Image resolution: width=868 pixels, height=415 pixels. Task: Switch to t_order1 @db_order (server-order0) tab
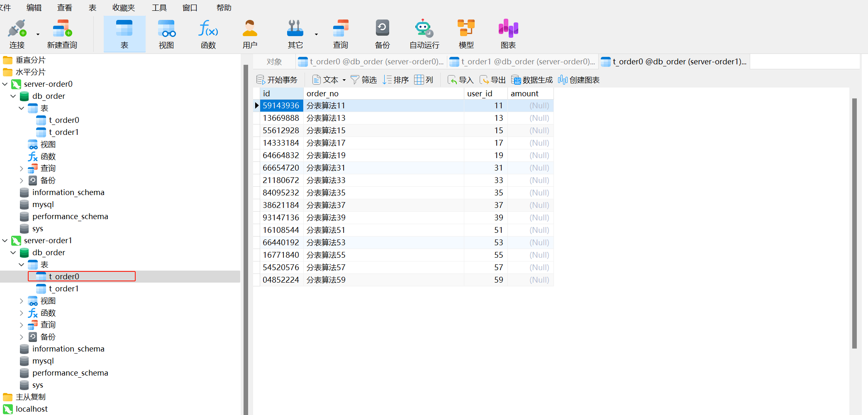click(523, 62)
